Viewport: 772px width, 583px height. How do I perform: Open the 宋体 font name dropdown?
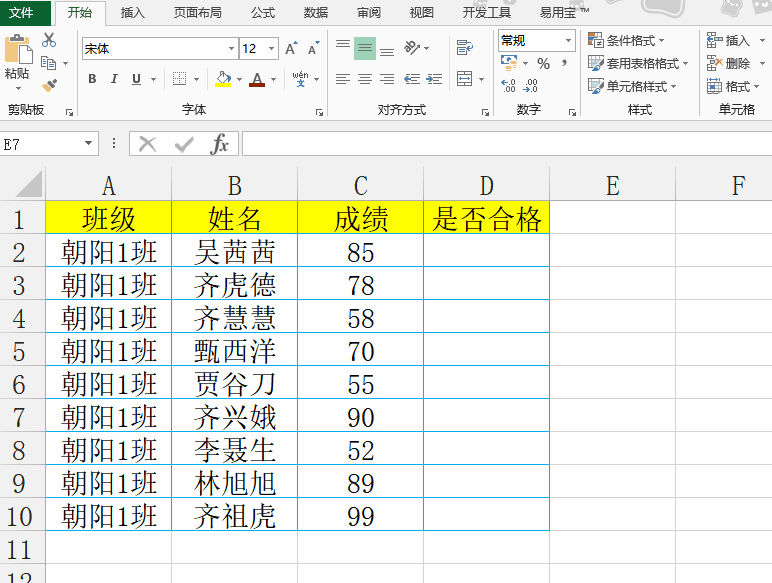(x=231, y=49)
